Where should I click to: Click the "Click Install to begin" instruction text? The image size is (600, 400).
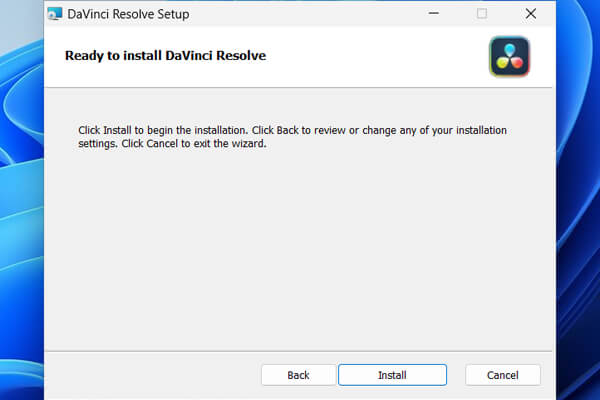(x=292, y=137)
